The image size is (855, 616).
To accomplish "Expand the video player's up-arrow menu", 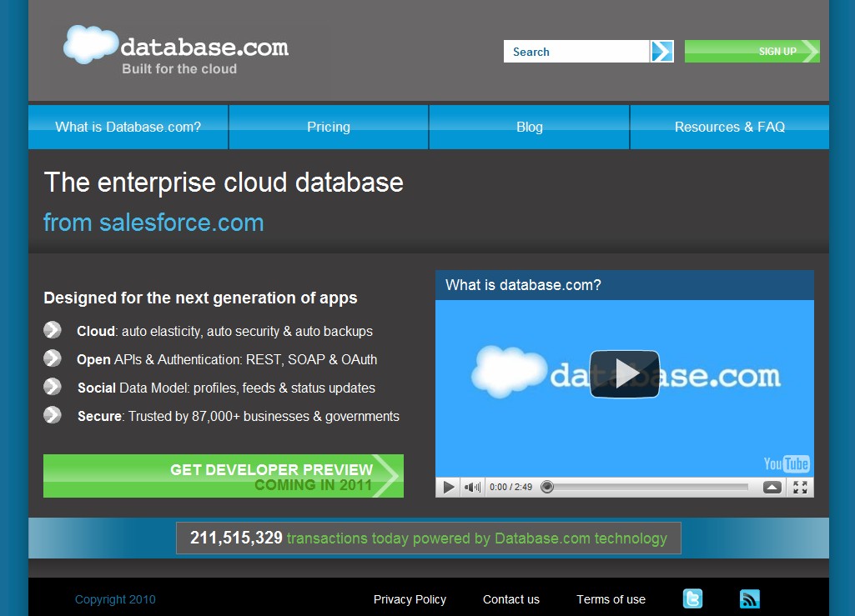I will click(772, 487).
